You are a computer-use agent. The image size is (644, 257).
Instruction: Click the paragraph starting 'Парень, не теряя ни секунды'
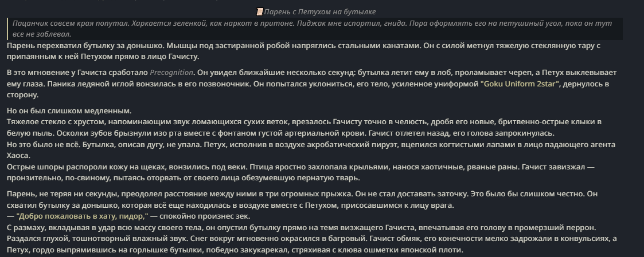tap(302, 200)
